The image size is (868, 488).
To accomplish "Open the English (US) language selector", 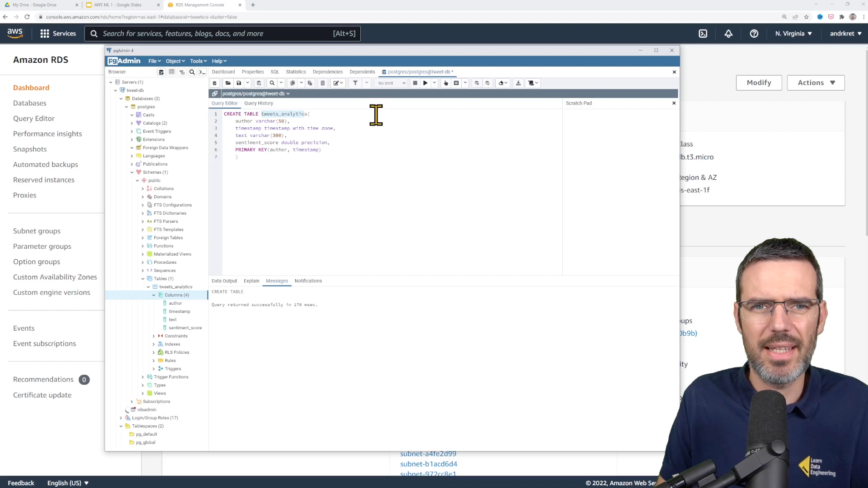I will pos(68,483).
